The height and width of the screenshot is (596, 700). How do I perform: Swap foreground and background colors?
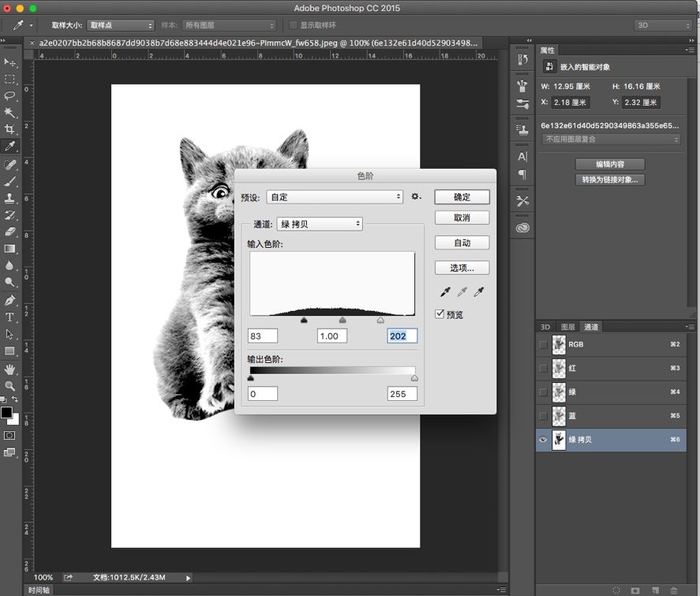click(15, 399)
